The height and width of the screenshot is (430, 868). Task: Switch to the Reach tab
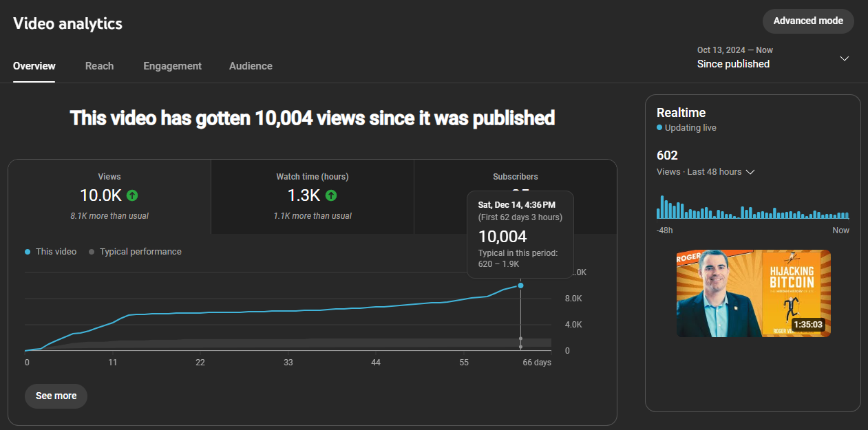[99, 66]
